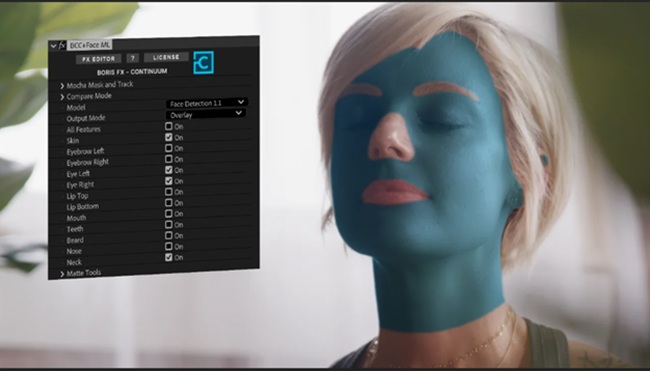The image size is (650, 371).
Task: Enable the Lip Top checkbox
Action: coord(168,192)
